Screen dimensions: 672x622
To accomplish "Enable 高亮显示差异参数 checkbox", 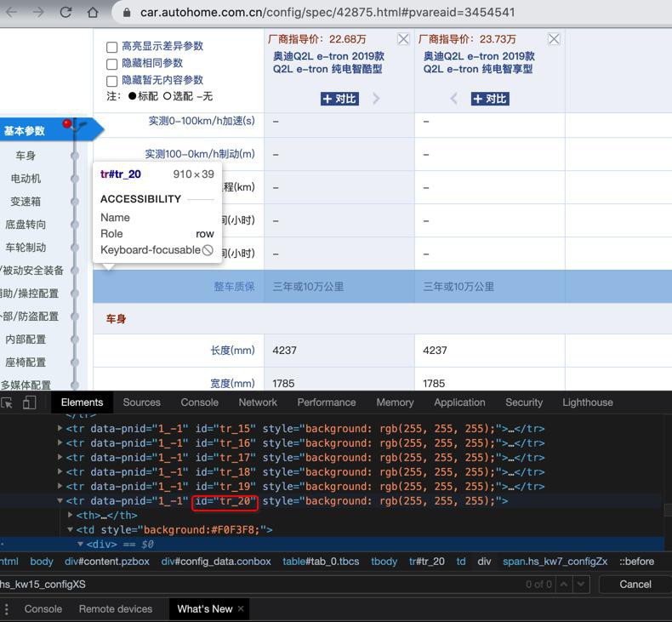I will pos(111,47).
